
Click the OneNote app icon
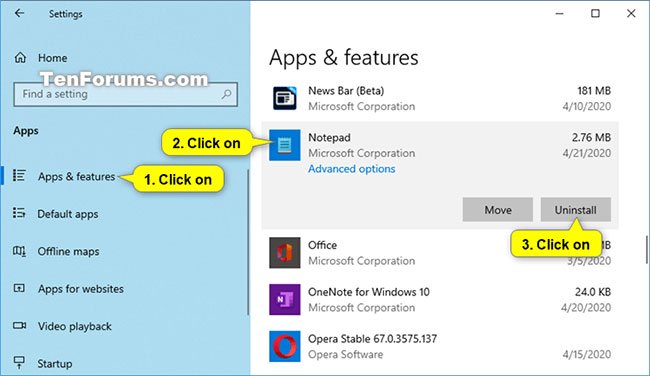click(284, 299)
